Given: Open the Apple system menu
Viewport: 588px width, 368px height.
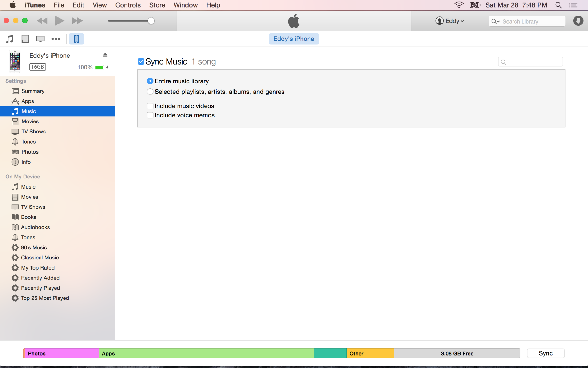Looking at the screenshot, I should 13,5.
